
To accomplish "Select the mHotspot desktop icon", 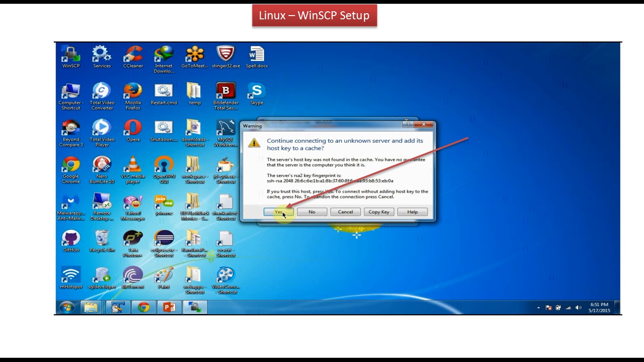I will pyautogui.click(x=71, y=278).
